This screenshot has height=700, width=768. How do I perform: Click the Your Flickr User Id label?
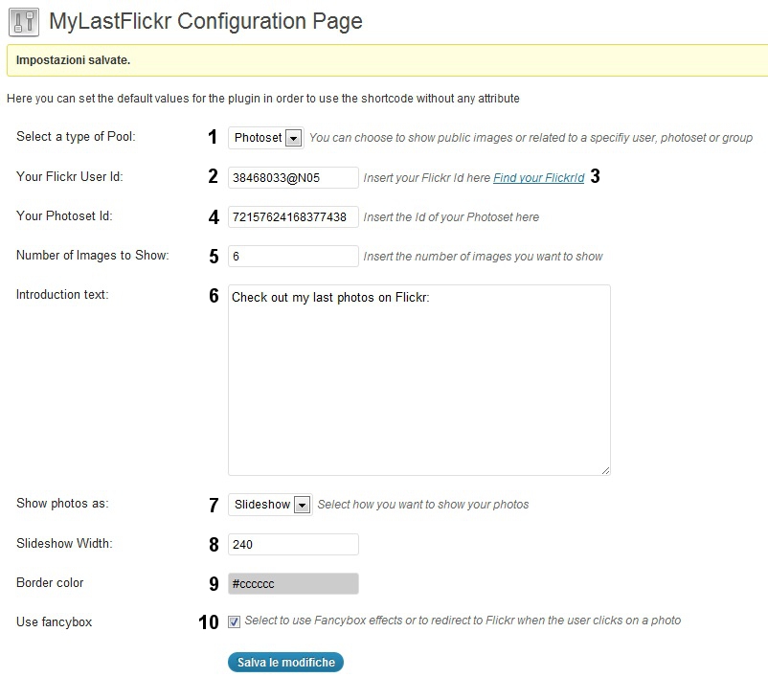[70, 176]
